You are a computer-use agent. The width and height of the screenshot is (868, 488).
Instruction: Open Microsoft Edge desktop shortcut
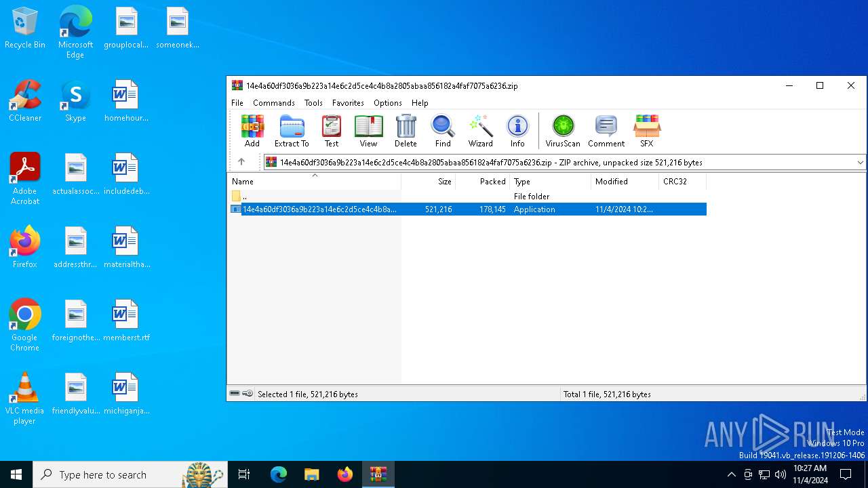pyautogui.click(x=75, y=33)
